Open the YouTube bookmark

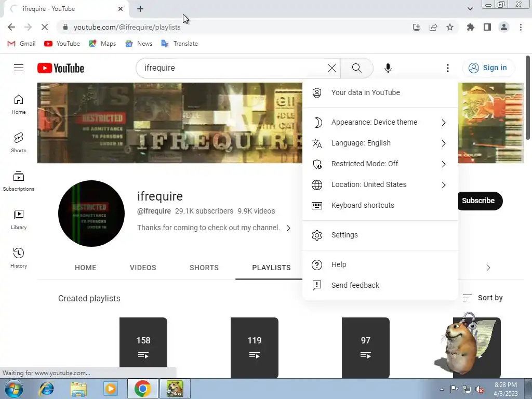62,44
